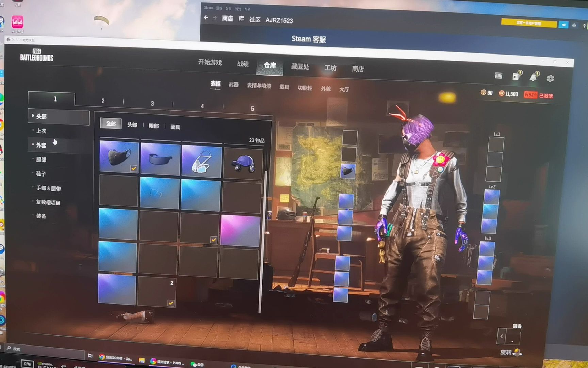Select the black face mask item
This screenshot has height=368, width=588.
point(119,157)
